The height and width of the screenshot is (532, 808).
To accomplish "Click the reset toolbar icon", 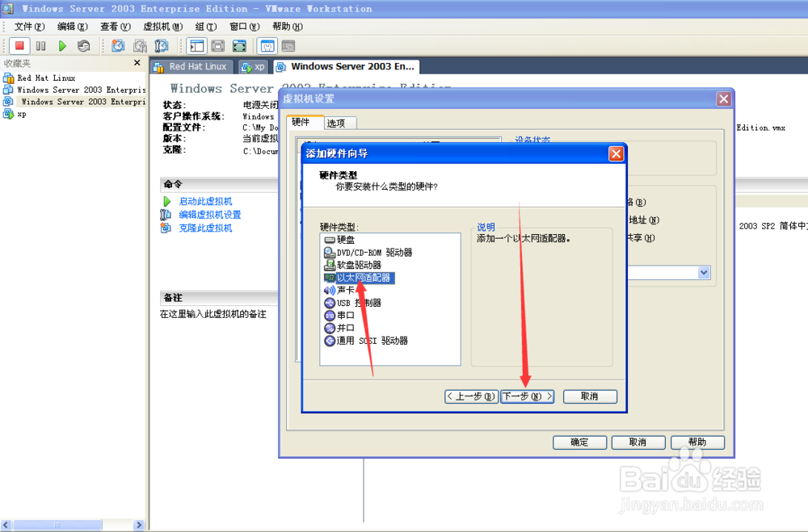I will point(83,46).
